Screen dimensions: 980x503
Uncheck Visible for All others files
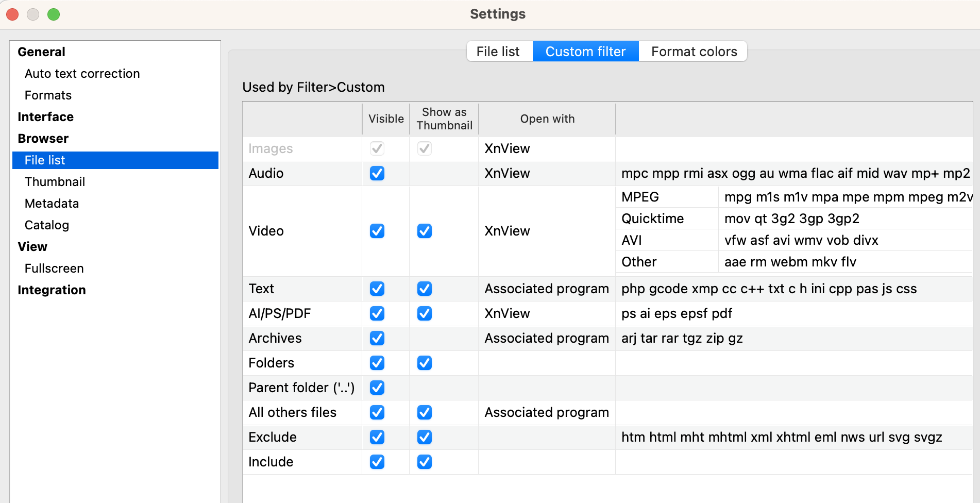click(377, 412)
